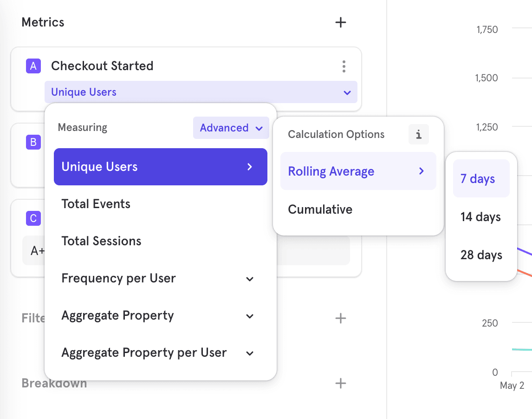Click the metric C badge icon
This screenshot has height=419, width=532.
pyautogui.click(x=33, y=218)
